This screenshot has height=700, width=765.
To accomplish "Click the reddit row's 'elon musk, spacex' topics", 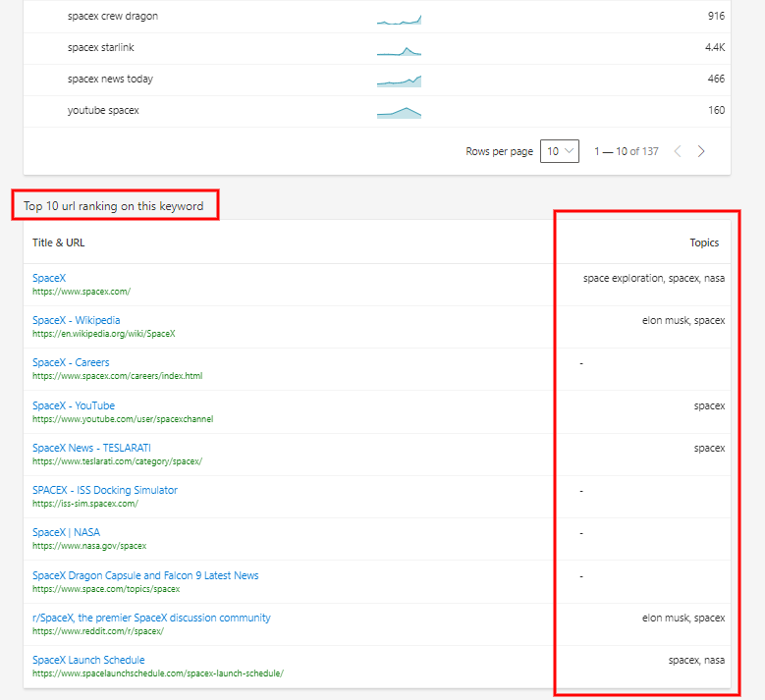I will (x=683, y=619).
